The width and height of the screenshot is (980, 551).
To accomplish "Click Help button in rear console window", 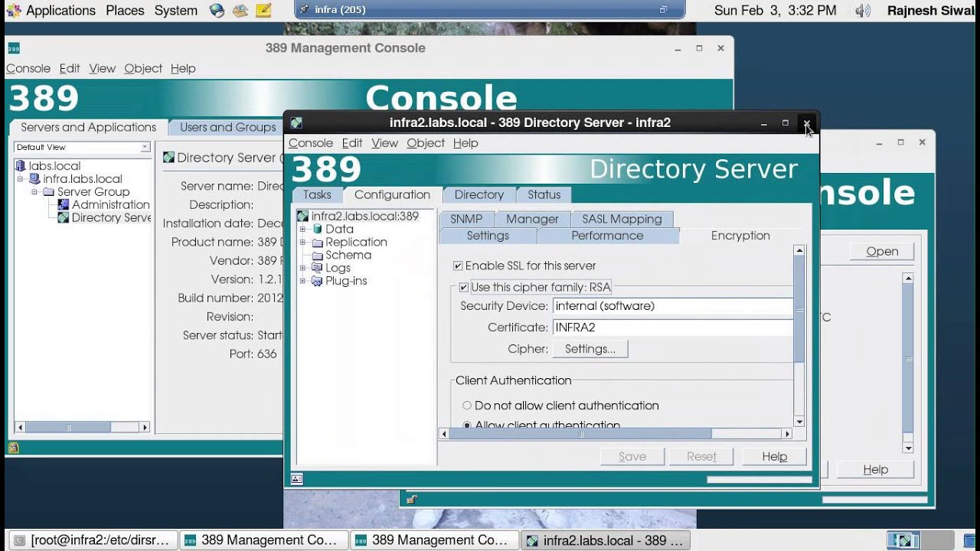I will coord(875,470).
